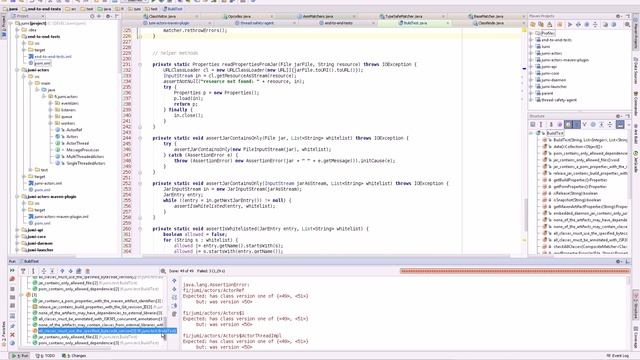
Task: Click previous failed test arrow in runner toolbar
Action: (62, 271)
